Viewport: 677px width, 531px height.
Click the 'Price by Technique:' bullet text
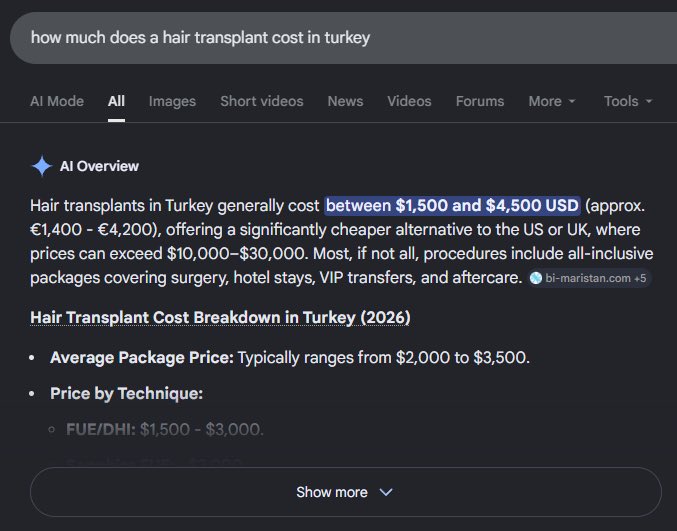tap(127, 393)
